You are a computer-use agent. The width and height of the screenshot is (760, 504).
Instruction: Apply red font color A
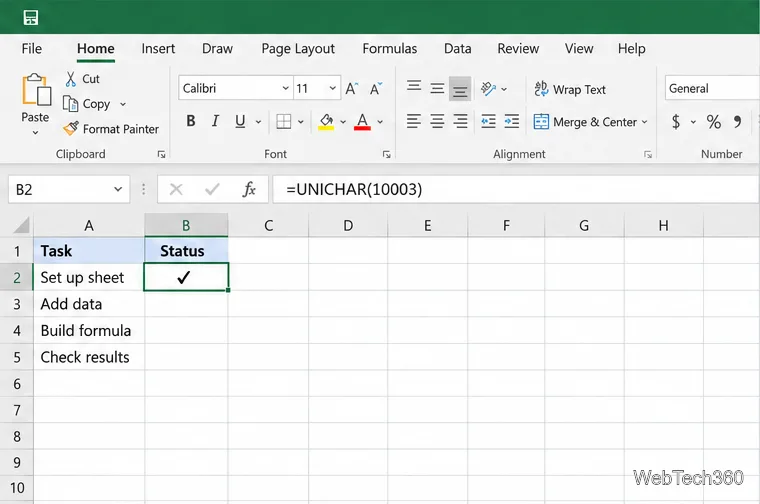(x=362, y=121)
